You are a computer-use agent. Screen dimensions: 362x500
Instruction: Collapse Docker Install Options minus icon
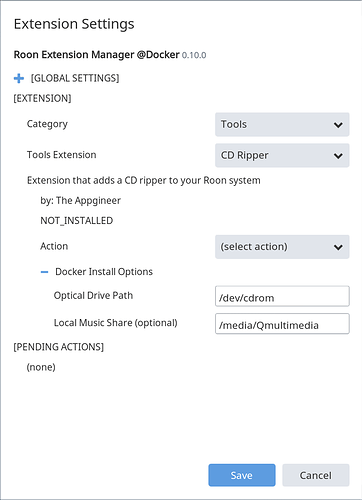point(44,272)
